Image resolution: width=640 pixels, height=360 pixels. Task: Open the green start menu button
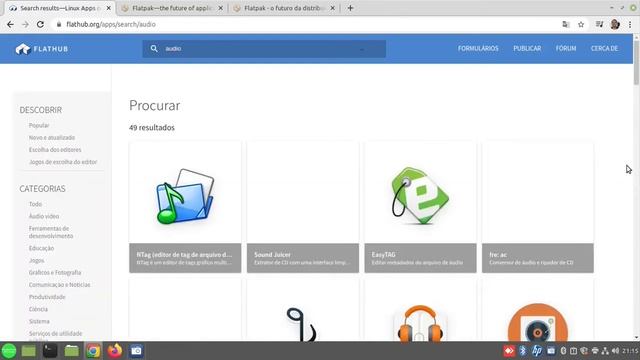point(9,351)
